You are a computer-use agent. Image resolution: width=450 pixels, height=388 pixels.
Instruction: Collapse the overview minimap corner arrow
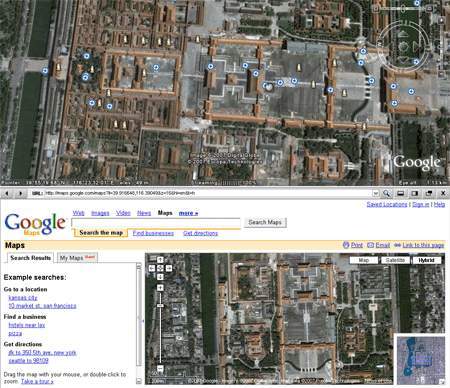coord(442,381)
